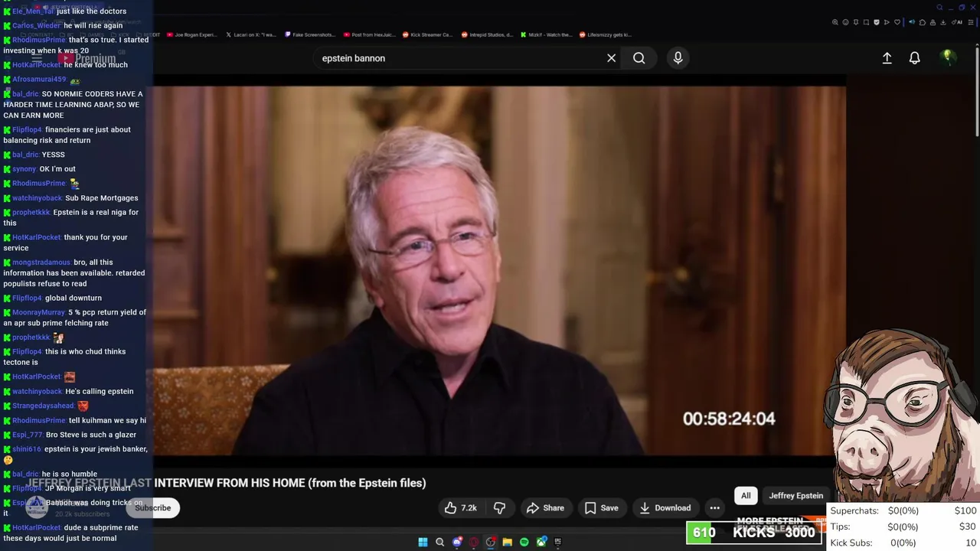Take a snapshot with the selection icon

pyautogui.click(x=866, y=22)
